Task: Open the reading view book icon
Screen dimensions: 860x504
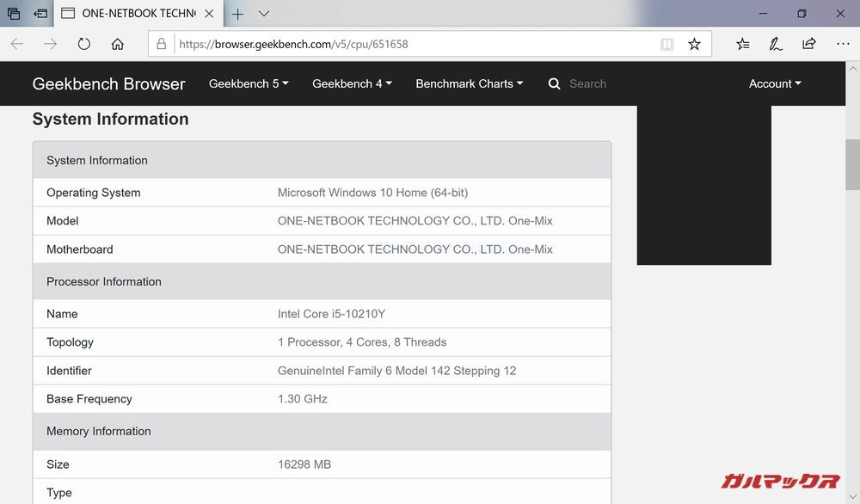Action: [666, 44]
